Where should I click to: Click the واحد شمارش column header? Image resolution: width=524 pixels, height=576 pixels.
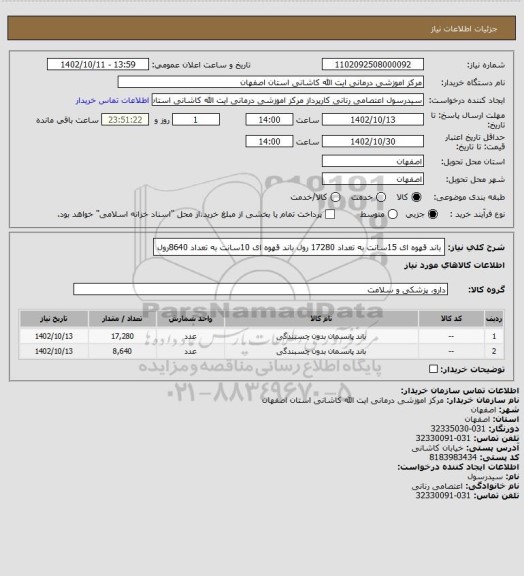coord(190,318)
